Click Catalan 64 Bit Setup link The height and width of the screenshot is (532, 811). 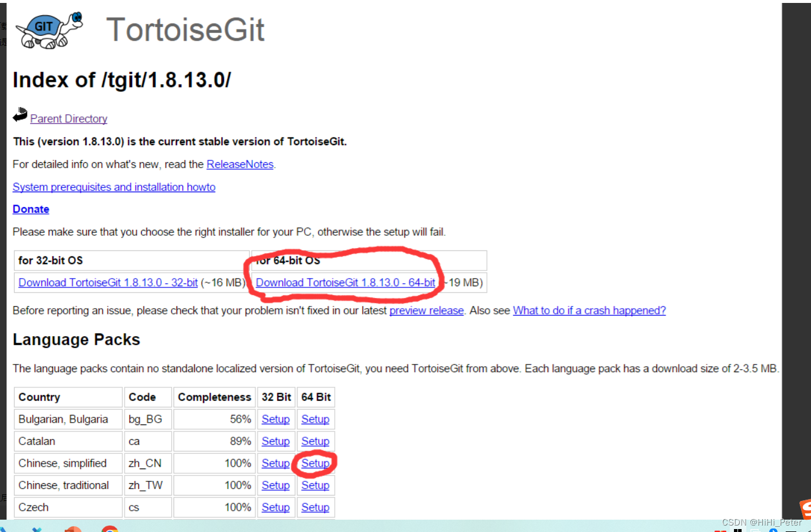(315, 441)
